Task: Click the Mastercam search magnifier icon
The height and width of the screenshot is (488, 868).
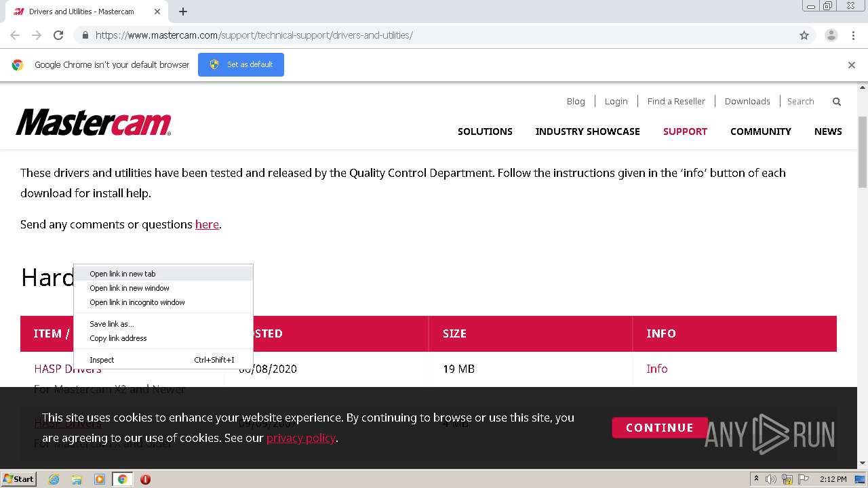Action: 837,102
